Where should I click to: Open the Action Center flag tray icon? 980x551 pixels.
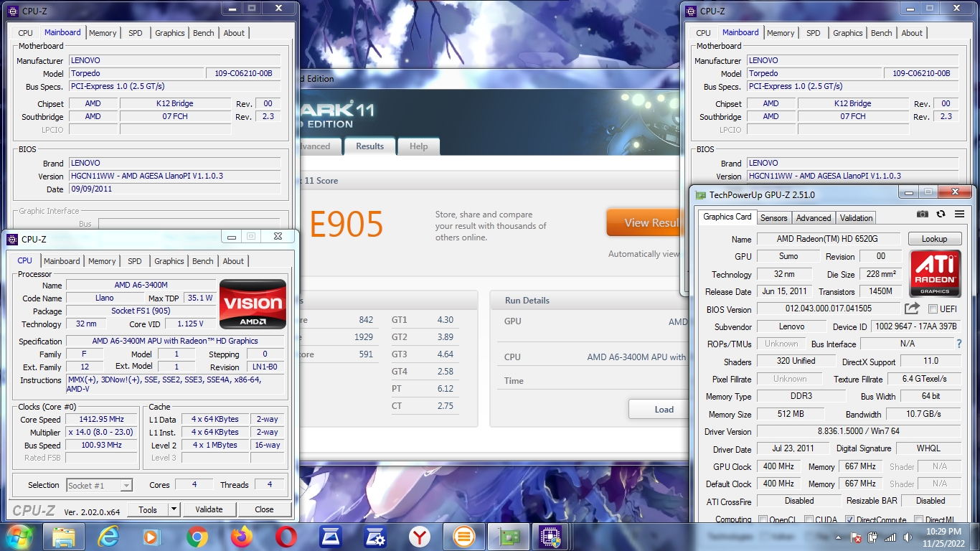[856, 537]
